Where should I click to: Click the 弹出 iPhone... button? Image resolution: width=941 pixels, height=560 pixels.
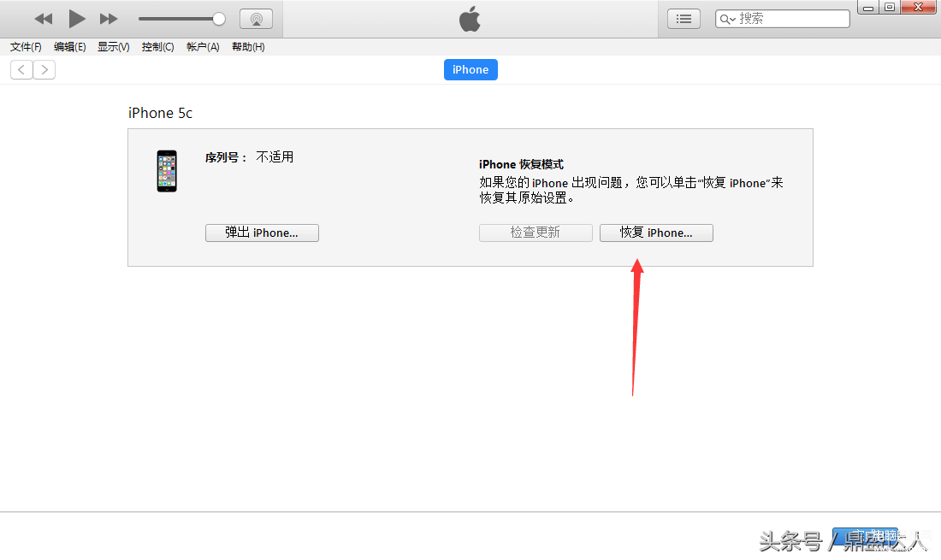pyautogui.click(x=262, y=233)
